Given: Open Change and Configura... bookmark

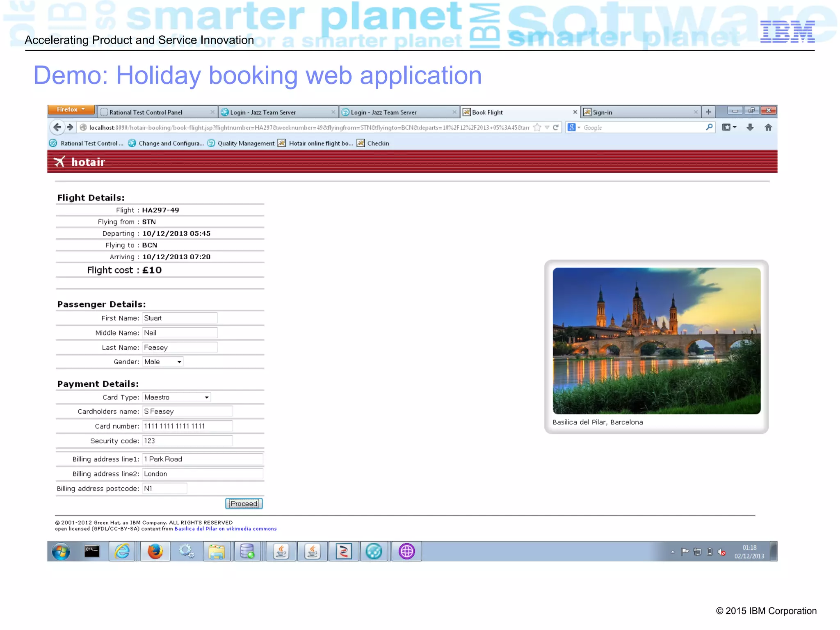Looking at the screenshot, I should 166,143.
